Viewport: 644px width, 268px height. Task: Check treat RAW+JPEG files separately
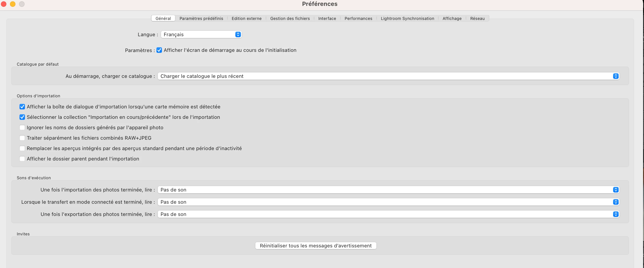22,138
